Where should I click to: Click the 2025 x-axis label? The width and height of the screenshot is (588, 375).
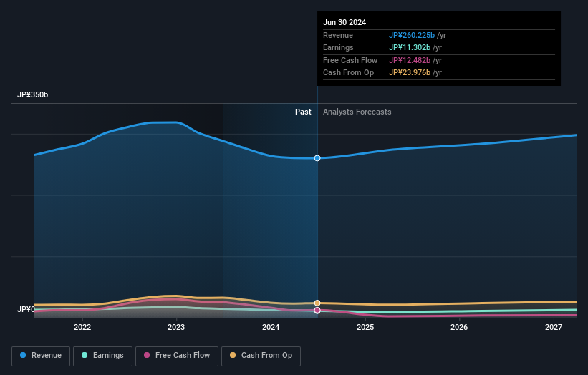[365, 327]
